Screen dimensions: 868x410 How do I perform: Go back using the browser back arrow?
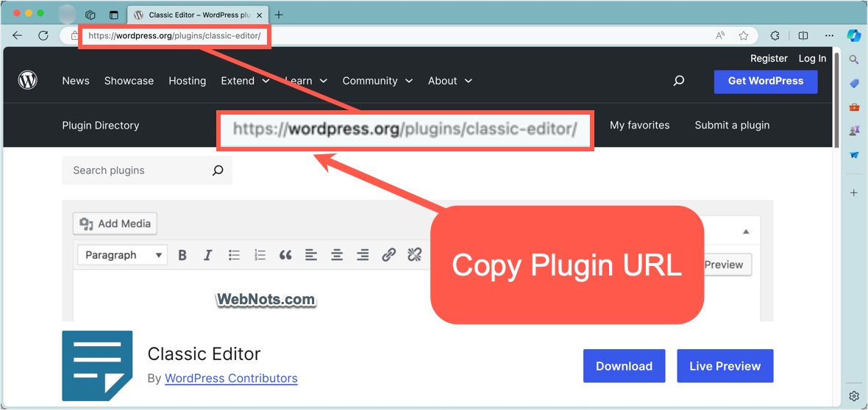[x=17, y=35]
